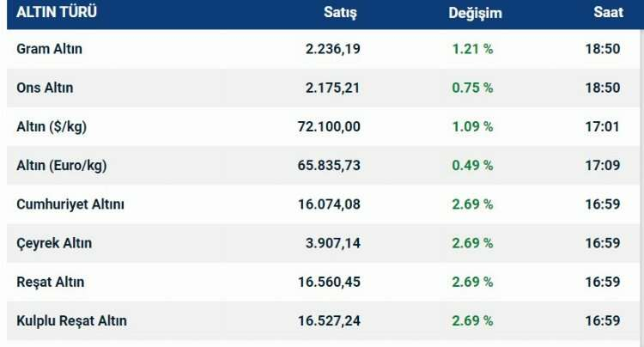Click the 1.21 % change value
Viewport: 644px width, 347px height.
[x=472, y=49]
